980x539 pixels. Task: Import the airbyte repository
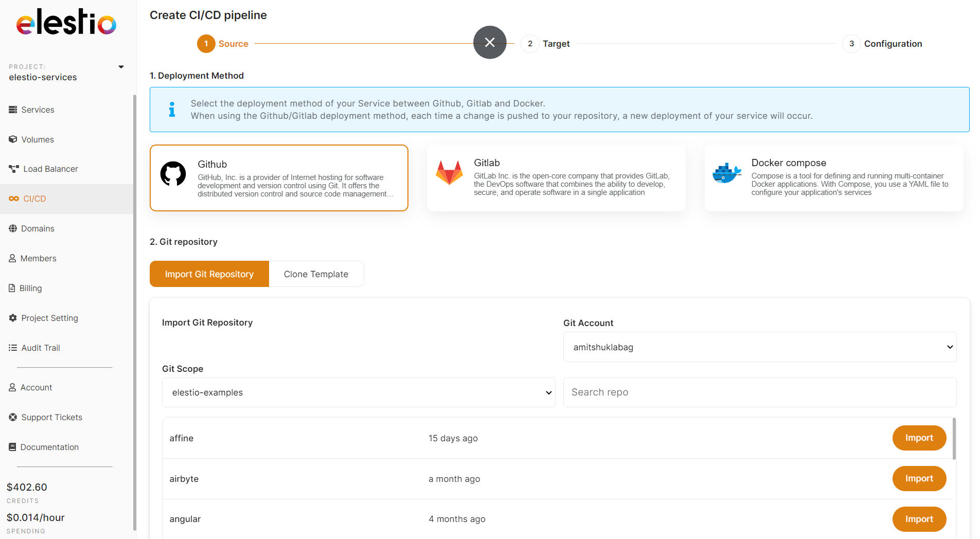coord(919,478)
